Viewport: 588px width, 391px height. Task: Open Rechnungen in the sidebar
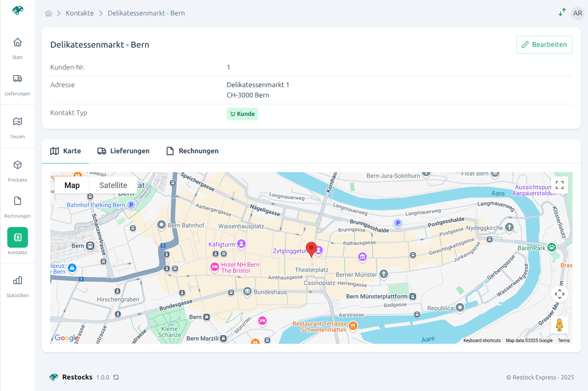click(18, 206)
